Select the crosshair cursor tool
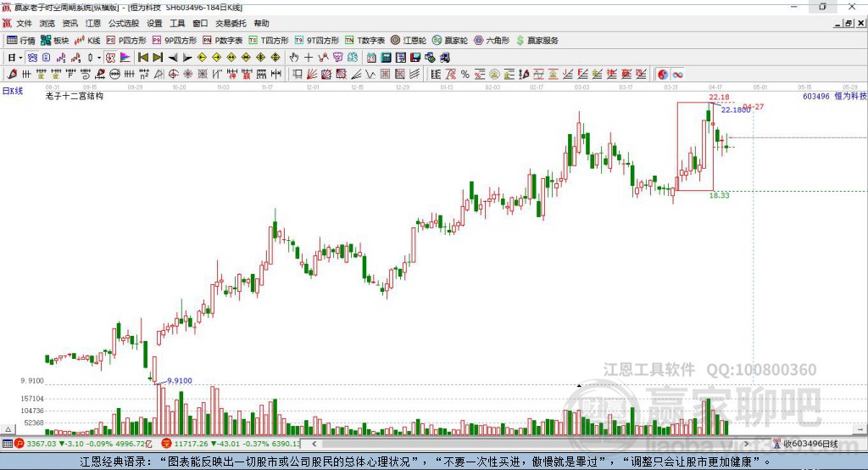868x470 pixels. tap(309, 58)
